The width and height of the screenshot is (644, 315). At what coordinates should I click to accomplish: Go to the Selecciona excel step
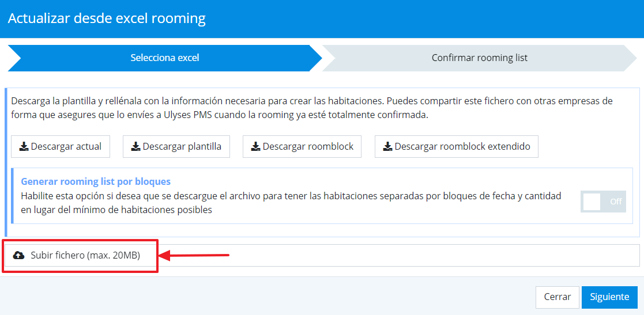tap(164, 58)
